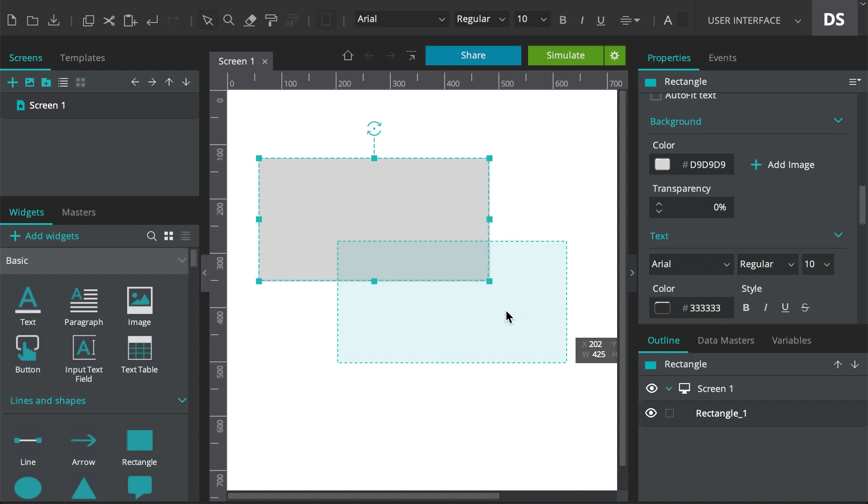Image resolution: width=868 pixels, height=504 pixels.
Task: Click the Simulate button
Action: click(565, 56)
